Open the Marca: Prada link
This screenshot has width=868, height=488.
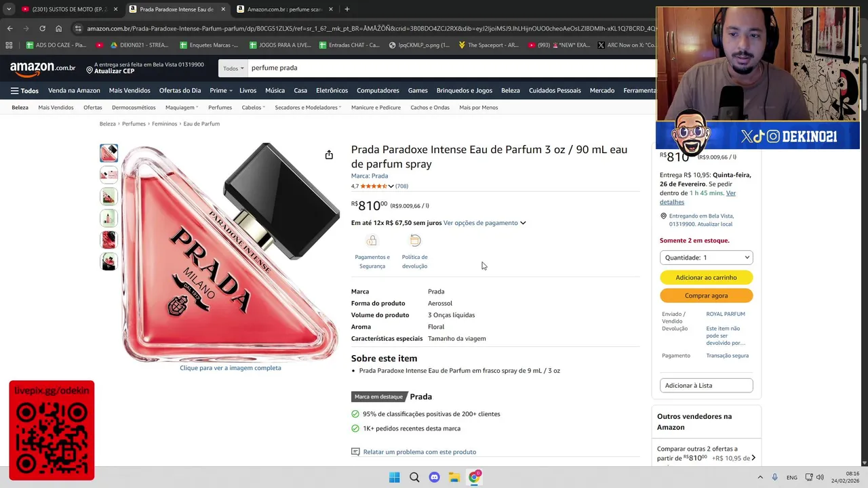pos(370,176)
